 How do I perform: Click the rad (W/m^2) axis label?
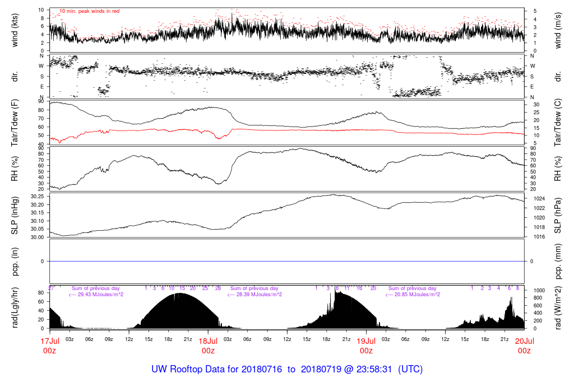558,307
